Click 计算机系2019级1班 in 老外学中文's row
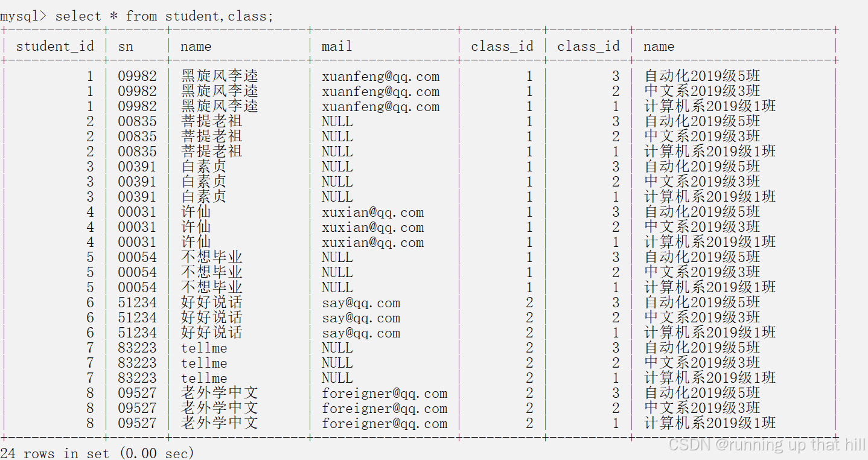The height and width of the screenshot is (460, 868). click(710, 423)
